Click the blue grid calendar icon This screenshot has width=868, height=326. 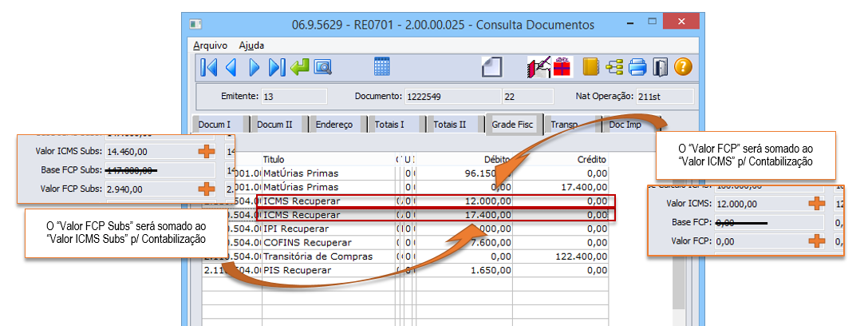[x=382, y=66]
